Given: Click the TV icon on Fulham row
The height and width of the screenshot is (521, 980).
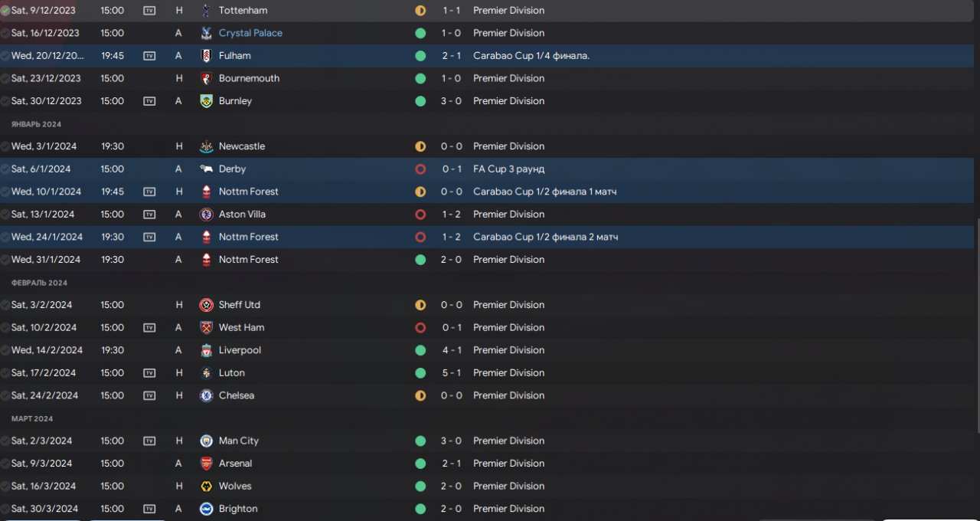Looking at the screenshot, I should click(x=149, y=56).
